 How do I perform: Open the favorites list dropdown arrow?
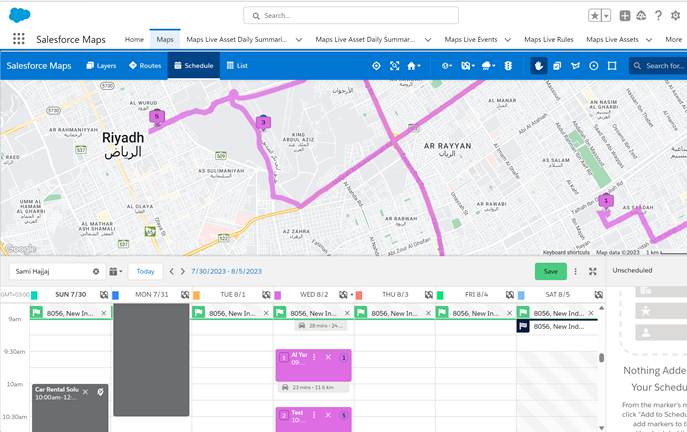coord(606,16)
